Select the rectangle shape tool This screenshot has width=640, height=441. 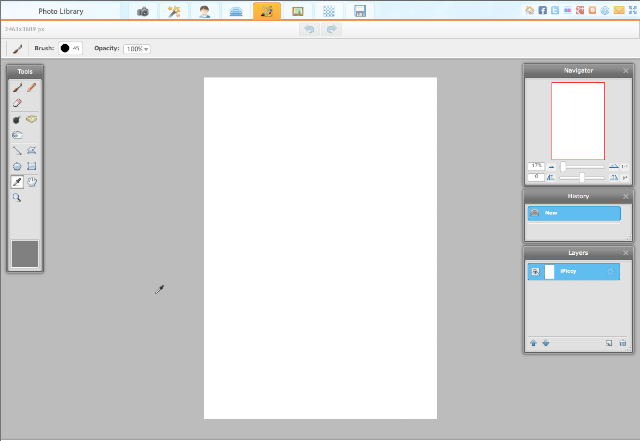click(31, 166)
